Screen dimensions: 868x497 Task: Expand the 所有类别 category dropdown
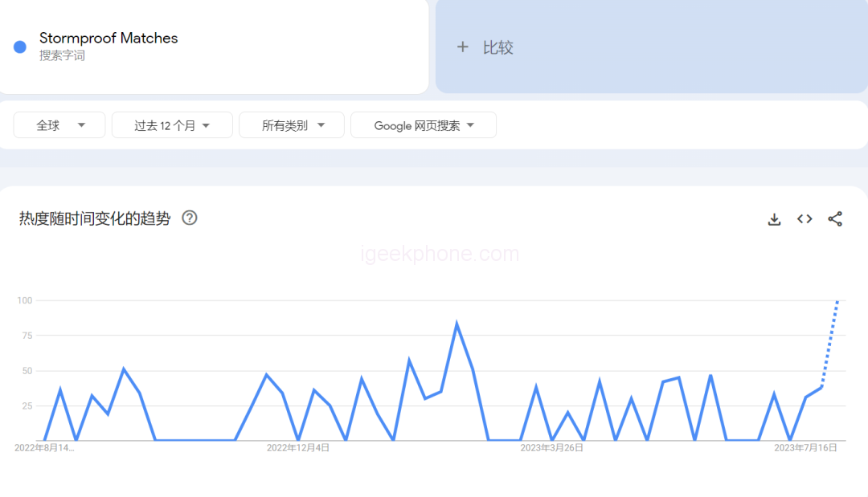(x=292, y=125)
